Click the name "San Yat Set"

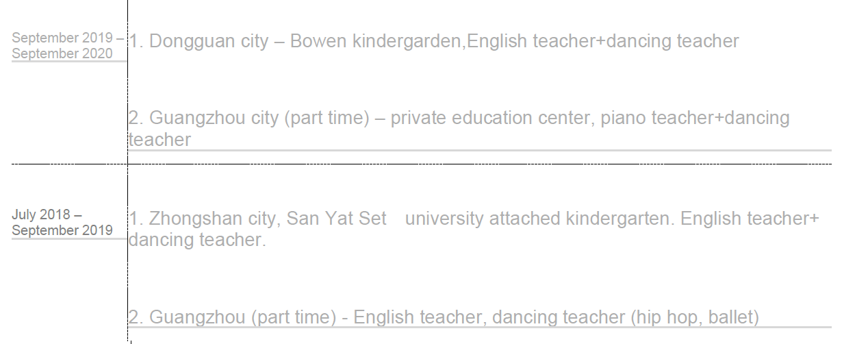pos(337,219)
